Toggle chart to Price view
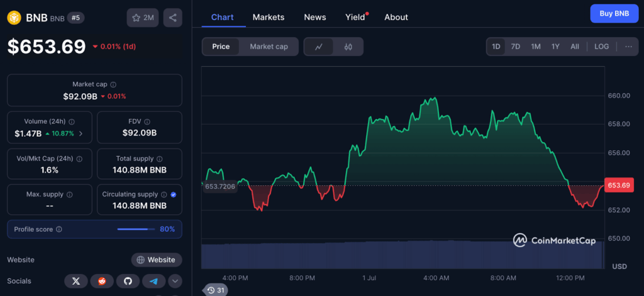Image resolution: width=644 pixels, height=296 pixels. tap(221, 47)
